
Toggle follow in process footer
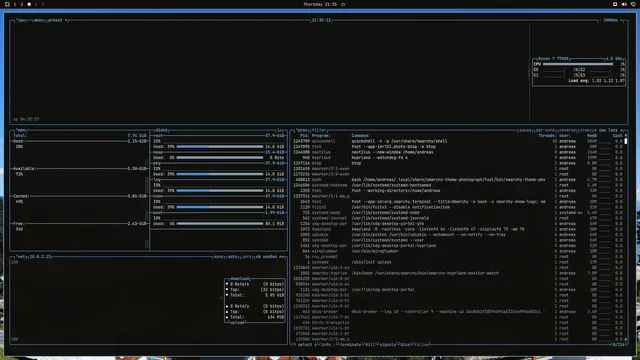tap(422, 344)
